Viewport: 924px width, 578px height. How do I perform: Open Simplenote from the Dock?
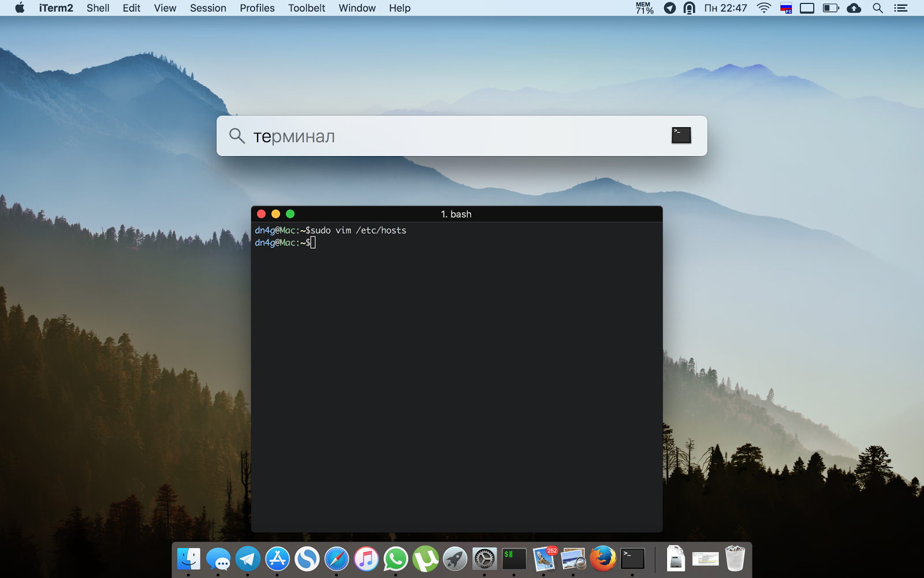307,559
